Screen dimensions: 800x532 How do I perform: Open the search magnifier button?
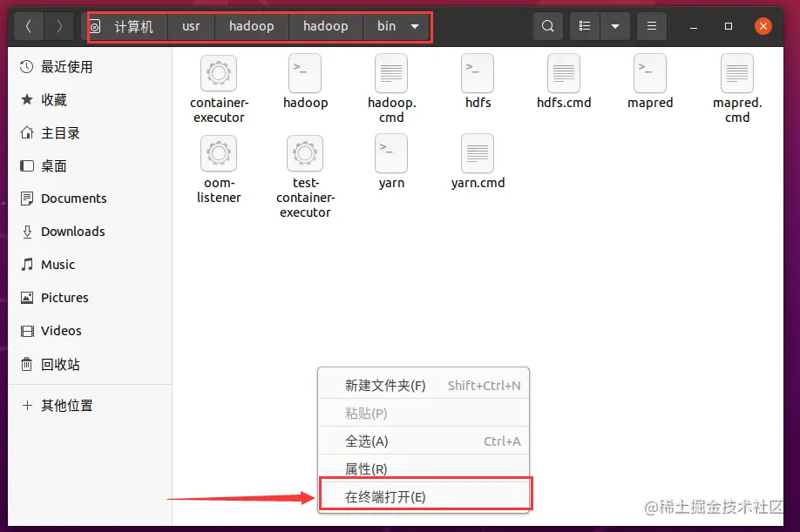[547, 26]
